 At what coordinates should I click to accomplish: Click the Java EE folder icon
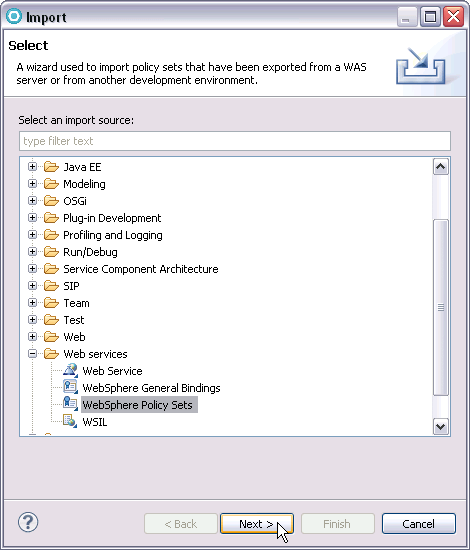tap(51, 167)
